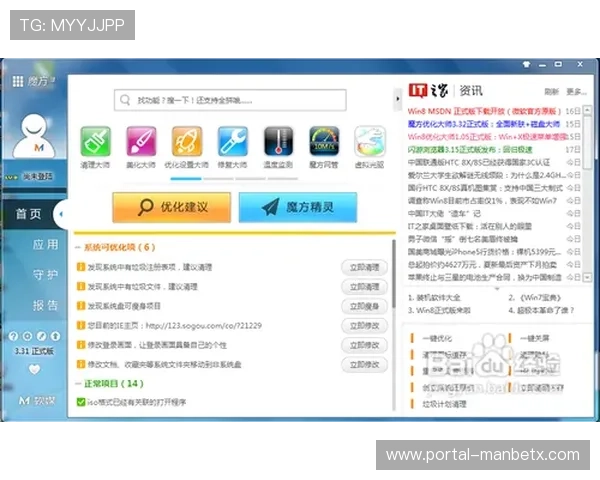Click the 未登陆 login status label

pos(38,176)
